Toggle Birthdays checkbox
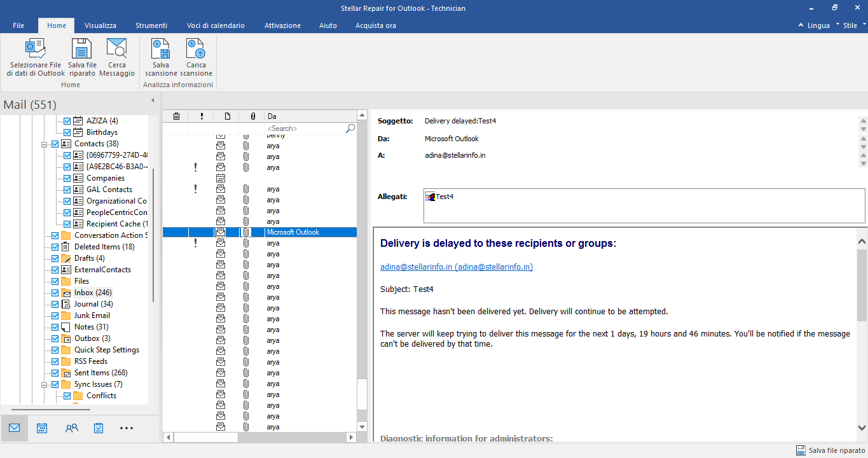 click(x=67, y=132)
